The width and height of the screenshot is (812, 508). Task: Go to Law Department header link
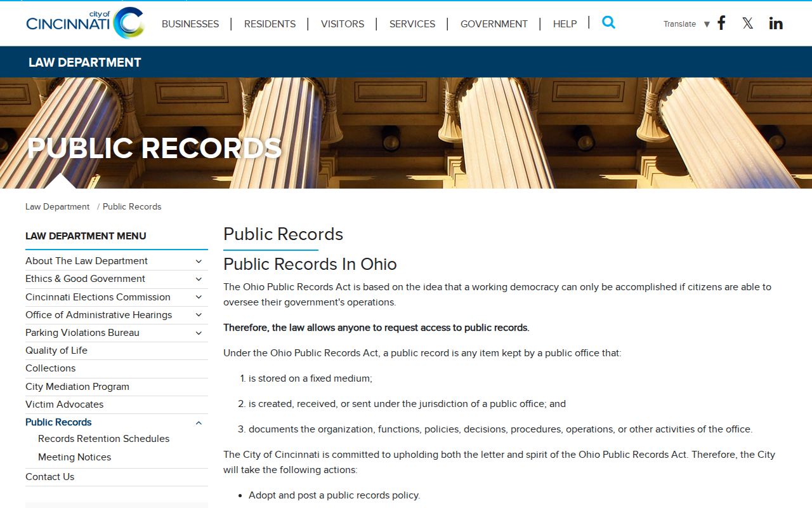click(x=85, y=62)
